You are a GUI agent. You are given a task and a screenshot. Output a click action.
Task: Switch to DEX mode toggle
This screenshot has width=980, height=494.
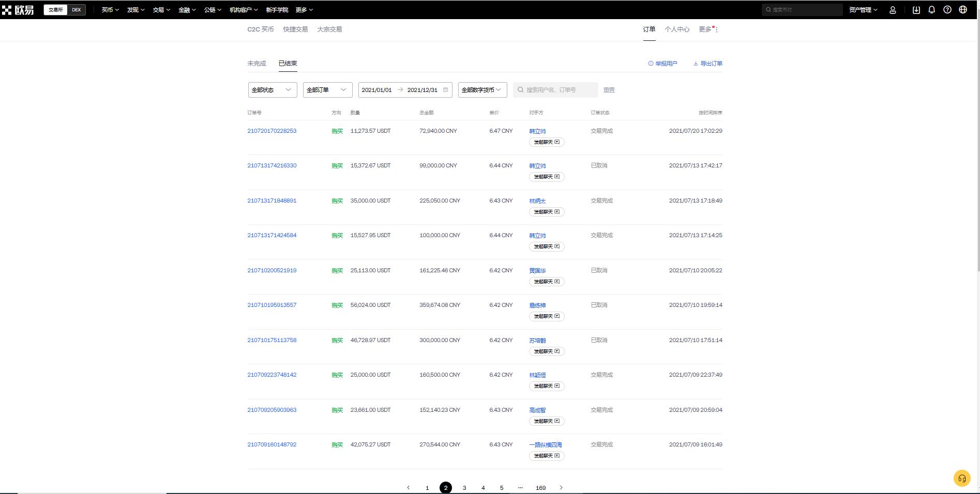[77, 10]
